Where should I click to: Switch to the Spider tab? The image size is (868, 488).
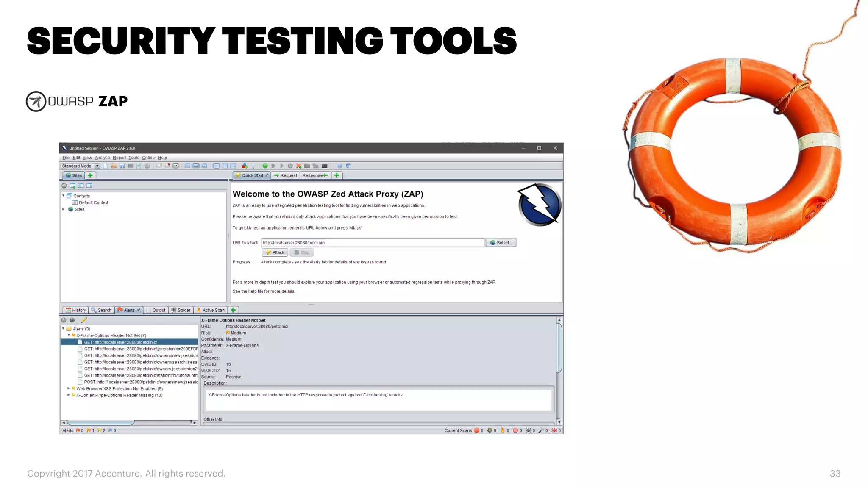pos(181,310)
